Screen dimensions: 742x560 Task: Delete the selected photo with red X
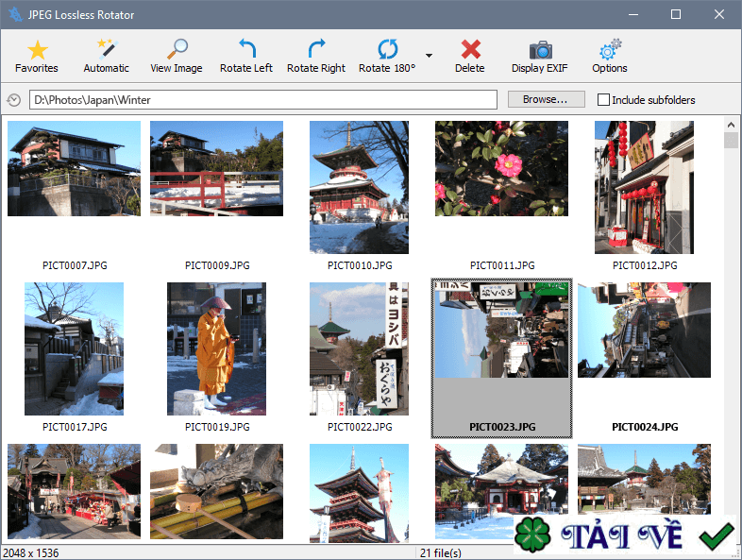click(470, 56)
